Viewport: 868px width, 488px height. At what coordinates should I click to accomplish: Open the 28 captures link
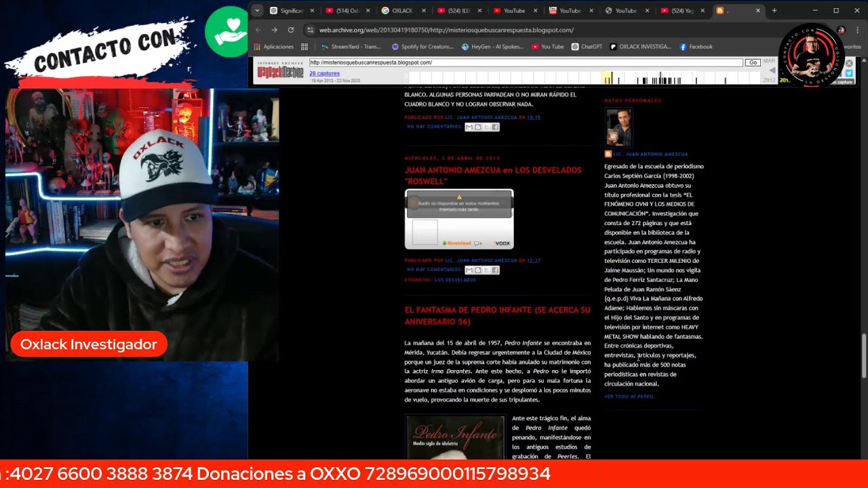click(x=325, y=73)
